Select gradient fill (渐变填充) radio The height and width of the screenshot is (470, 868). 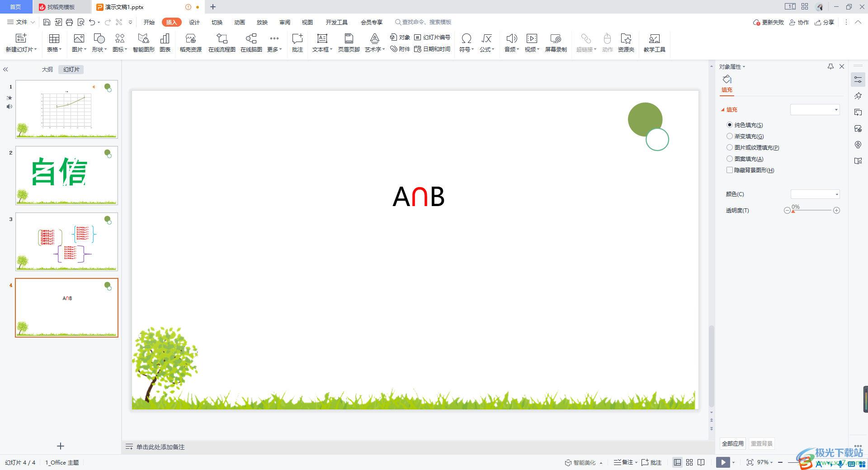coord(730,136)
